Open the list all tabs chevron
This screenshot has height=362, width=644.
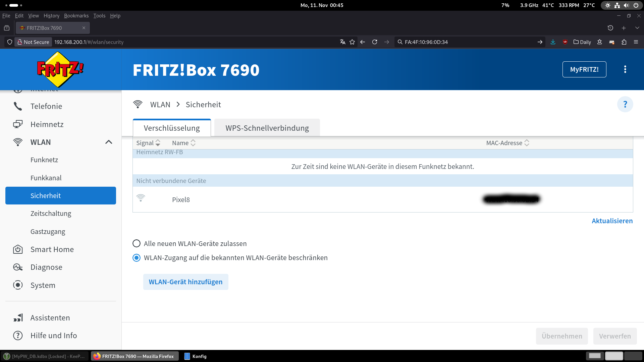click(x=637, y=28)
